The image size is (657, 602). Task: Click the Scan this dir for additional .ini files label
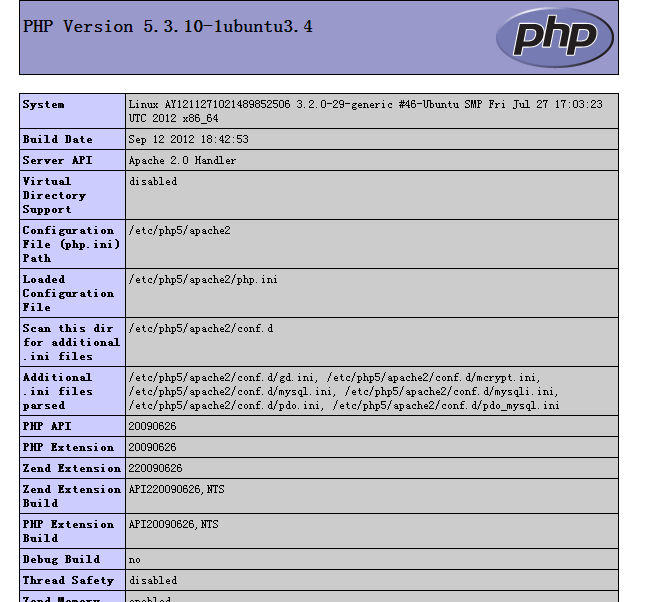point(71,342)
